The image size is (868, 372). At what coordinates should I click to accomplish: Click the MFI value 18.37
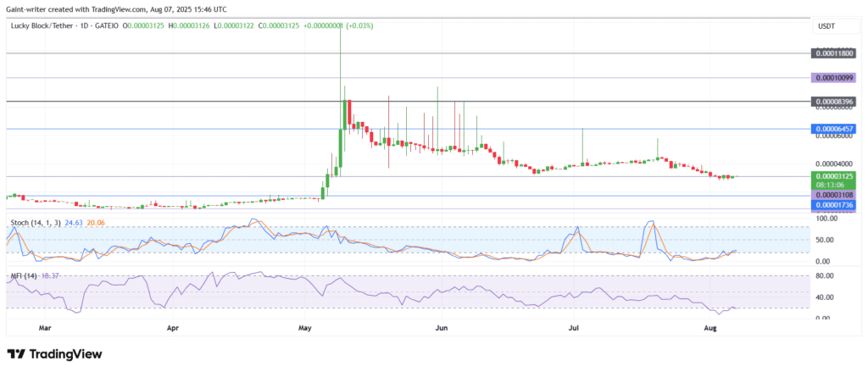(48, 275)
